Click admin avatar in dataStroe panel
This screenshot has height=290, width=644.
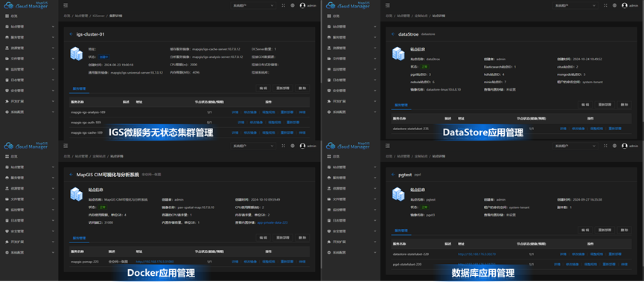625,5
